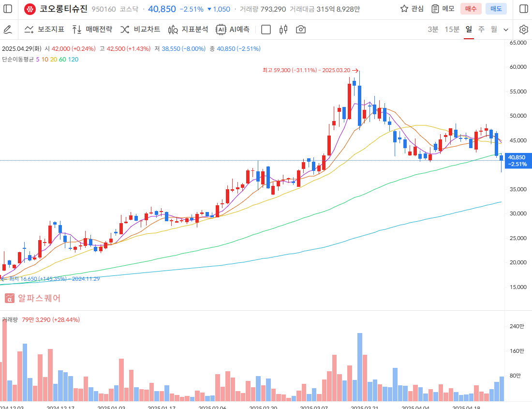
Task: Open 비교차트 comparison chart
Action: pos(140,30)
